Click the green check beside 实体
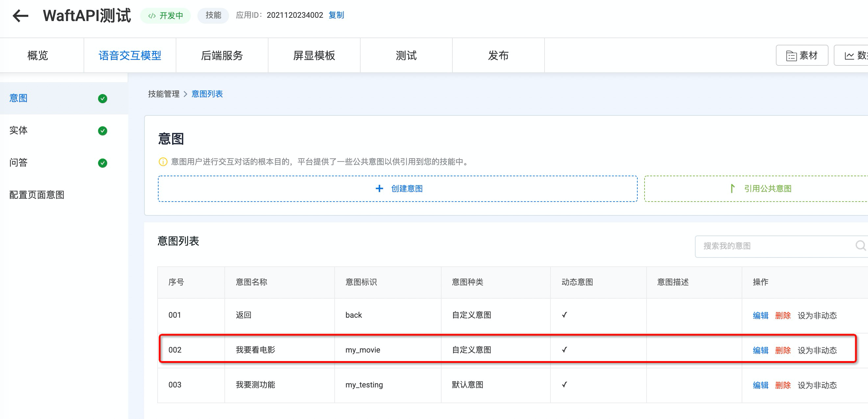This screenshot has height=419, width=868. point(102,131)
